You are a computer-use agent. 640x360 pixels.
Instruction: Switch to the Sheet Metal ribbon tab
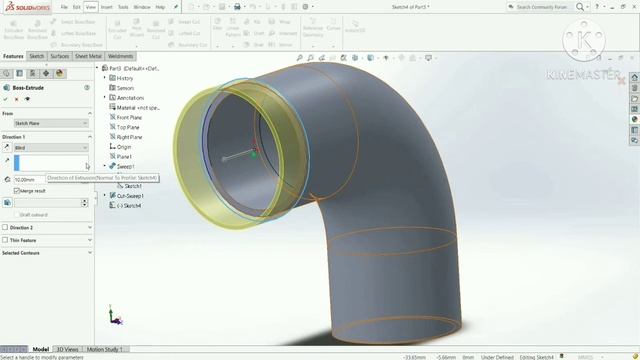tap(88, 56)
